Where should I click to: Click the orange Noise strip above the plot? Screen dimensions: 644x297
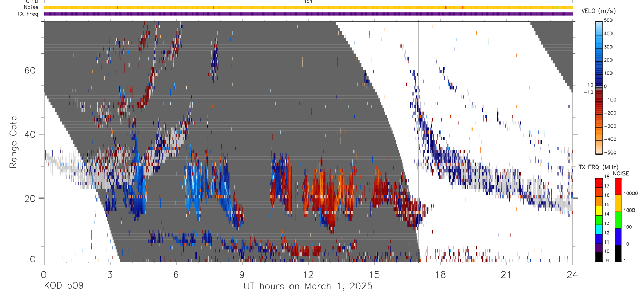pyautogui.click(x=308, y=7)
